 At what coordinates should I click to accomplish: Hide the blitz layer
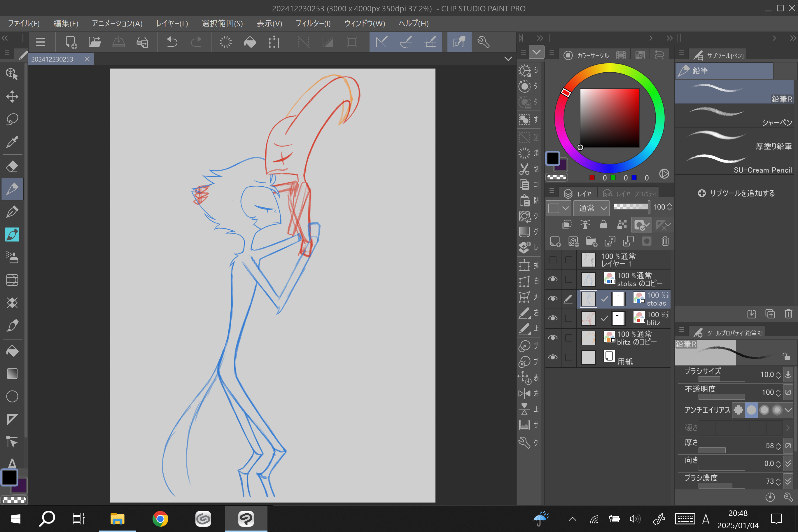tap(553, 318)
